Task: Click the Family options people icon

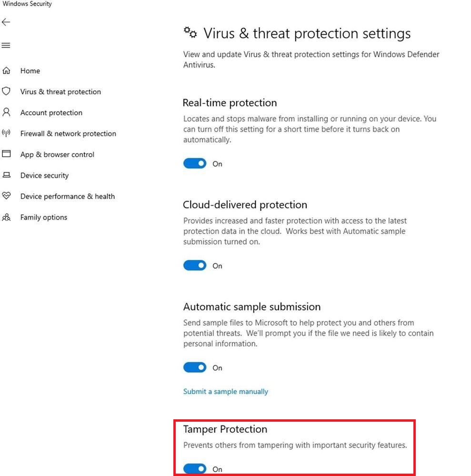Action: pos(6,217)
